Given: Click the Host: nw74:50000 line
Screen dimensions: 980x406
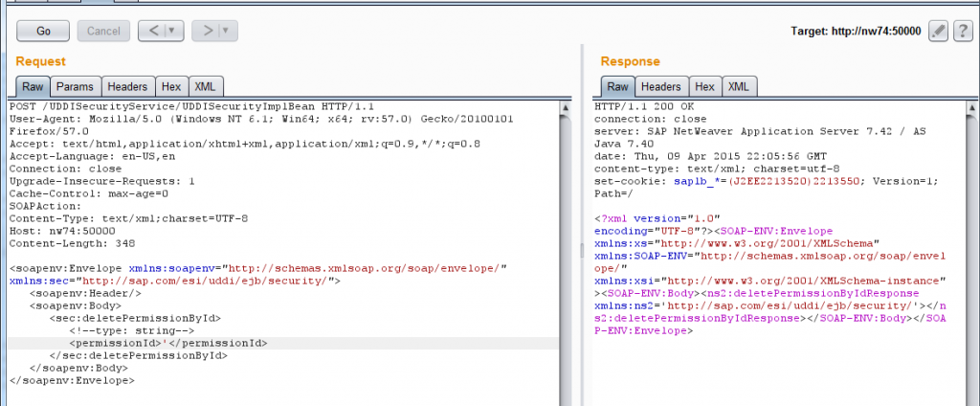Looking at the screenshot, I should coord(62,231).
